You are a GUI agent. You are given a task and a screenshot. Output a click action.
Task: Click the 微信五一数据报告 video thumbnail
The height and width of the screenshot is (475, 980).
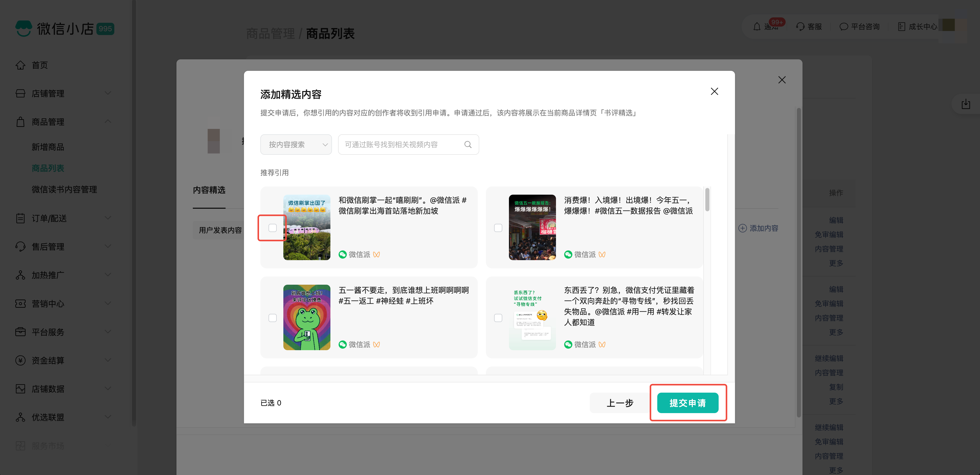533,228
